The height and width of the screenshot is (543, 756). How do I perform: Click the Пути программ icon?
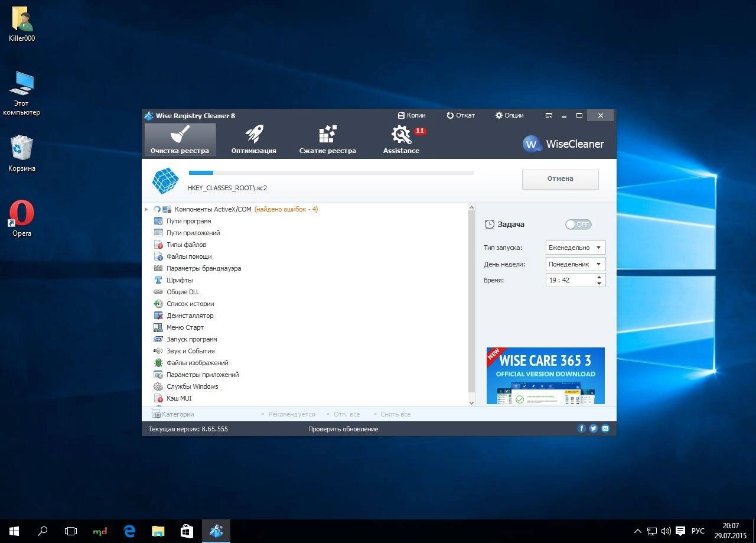tap(158, 221)
